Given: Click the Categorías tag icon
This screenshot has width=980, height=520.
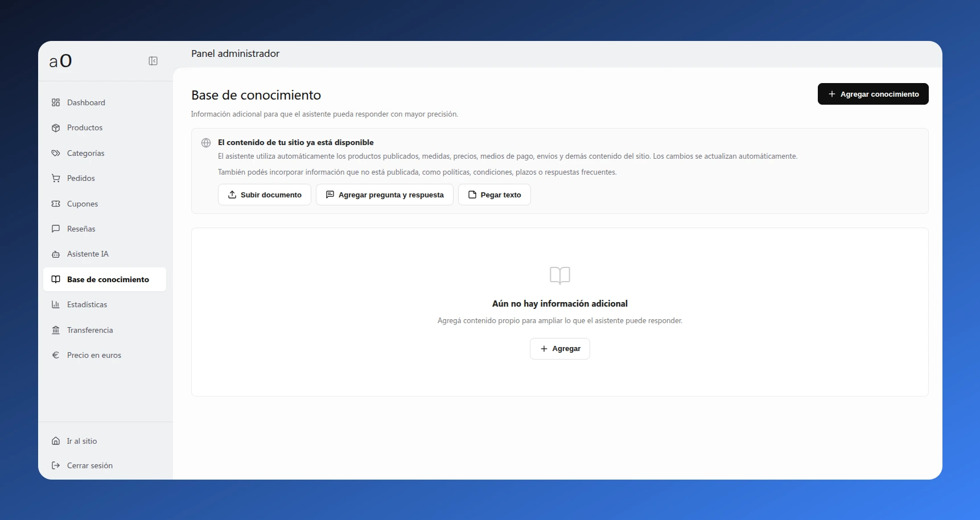Looking at the screenshot, I should 56,153.
